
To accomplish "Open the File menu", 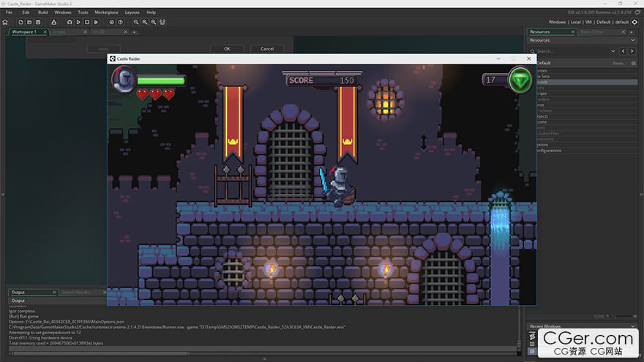I will click(9, 12).
